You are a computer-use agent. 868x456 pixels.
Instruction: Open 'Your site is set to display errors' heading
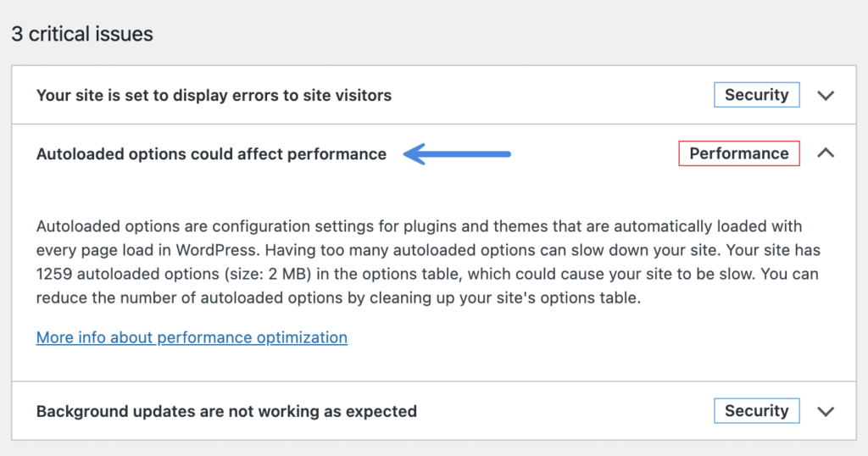214,95
